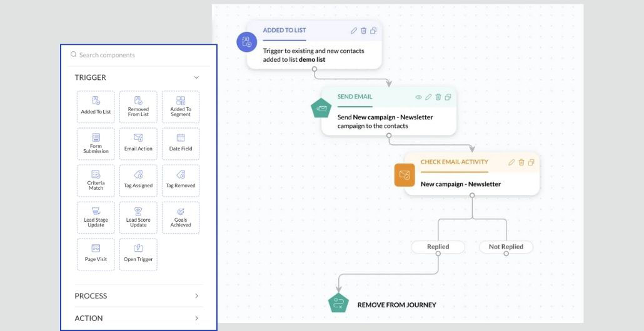This screenshot has width=644, height=331.
Task: Select the Added To Segment trigger component
Action: click(181, 107)
